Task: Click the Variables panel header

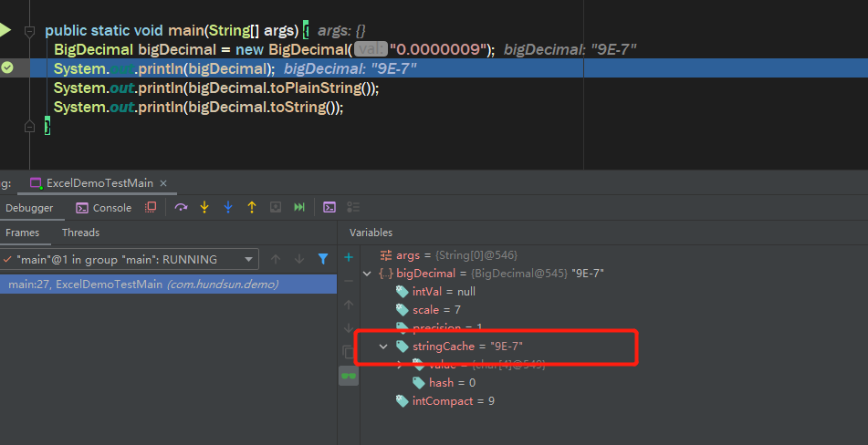Action: (x=371, y=233)
